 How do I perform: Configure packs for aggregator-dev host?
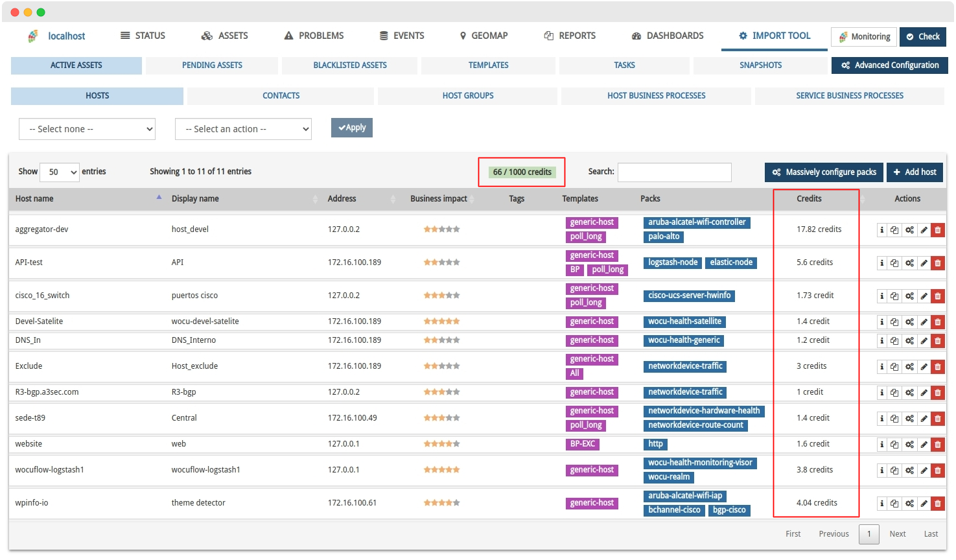tap(909, 230)
